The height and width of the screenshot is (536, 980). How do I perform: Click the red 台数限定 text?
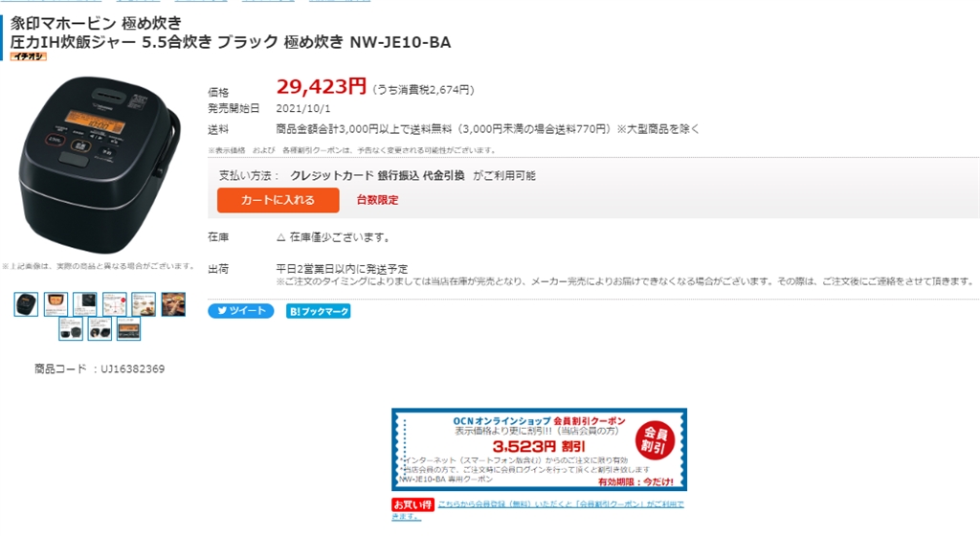377,200
